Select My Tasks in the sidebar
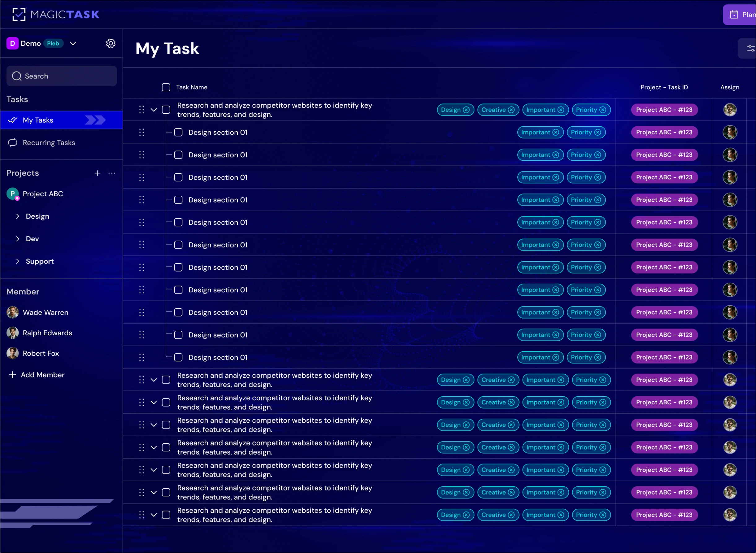The image size is (756, 553). (38, 120)
